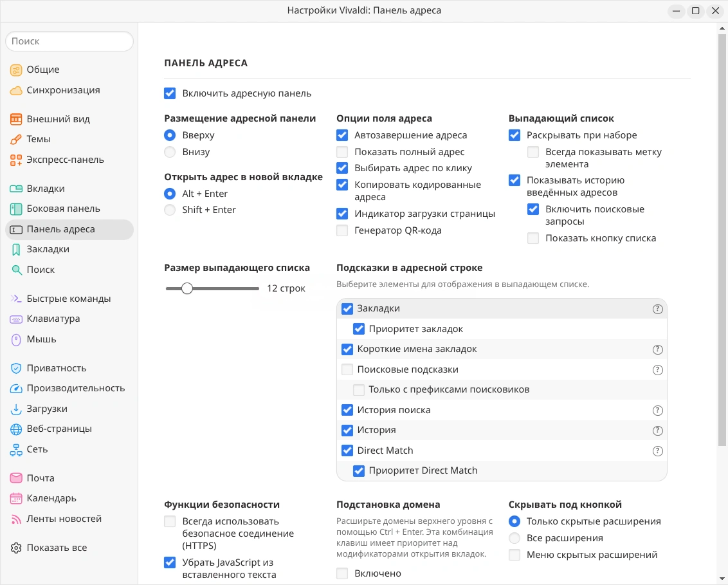Click the Themes brush icon
The height and width of the screenshot is (585, 728).
click(x=16, y=140)
